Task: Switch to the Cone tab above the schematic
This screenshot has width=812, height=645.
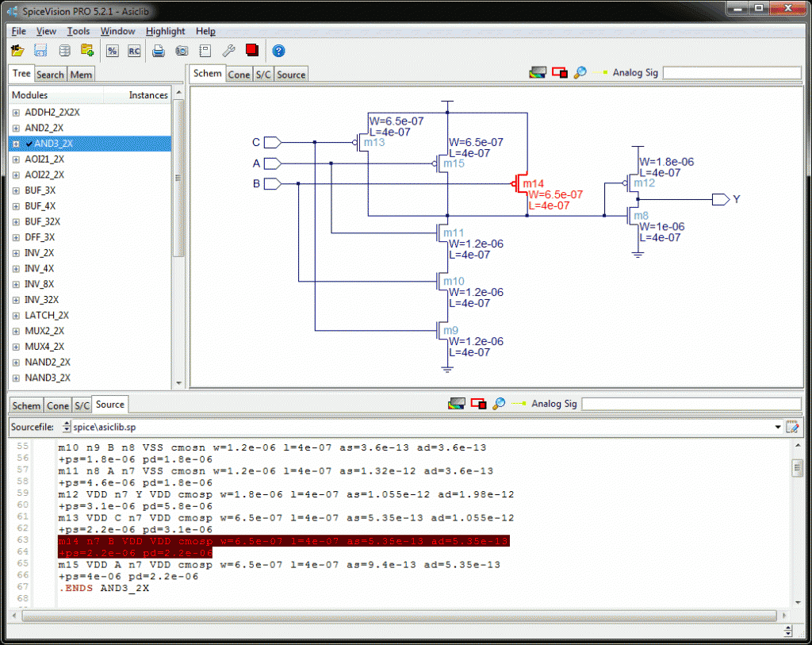Action: [x=239, y=73]
